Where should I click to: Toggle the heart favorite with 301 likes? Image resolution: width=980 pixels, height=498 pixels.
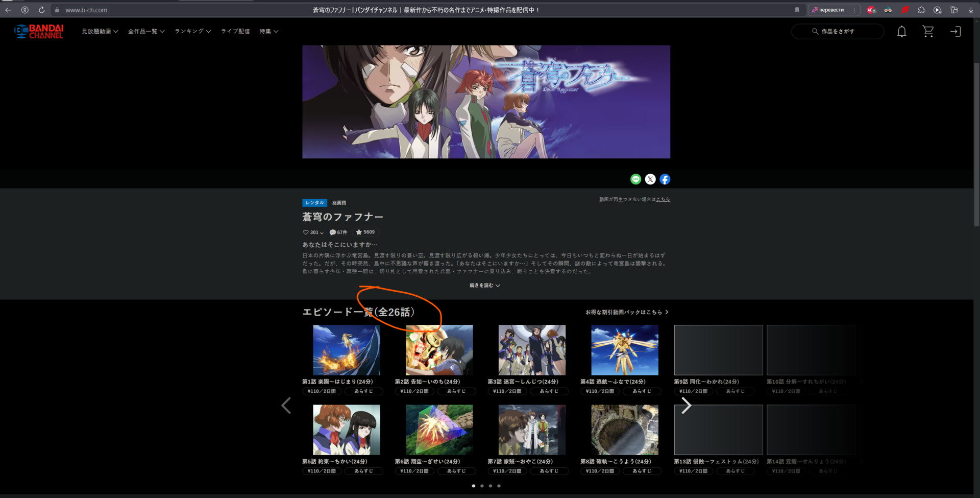point(306,232)
